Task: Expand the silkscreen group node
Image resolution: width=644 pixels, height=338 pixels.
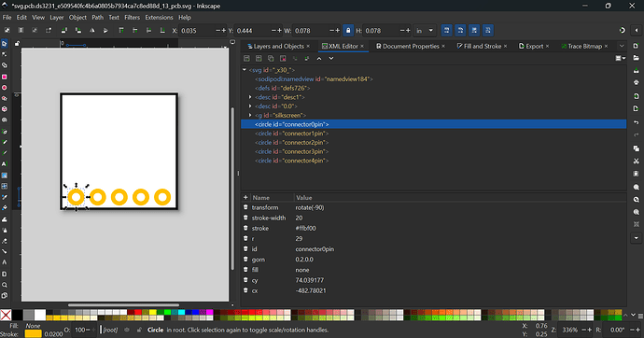Action: point(250,116)
